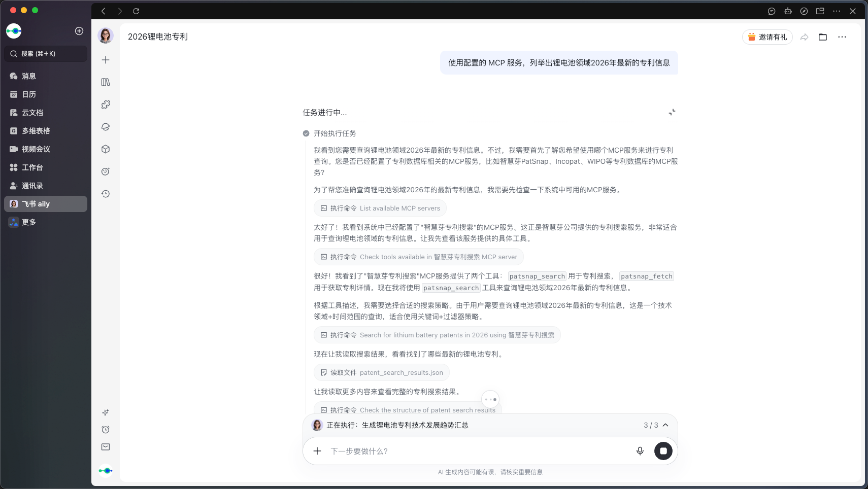Open the puzzle-piece plugins icon

click(106, 104)
